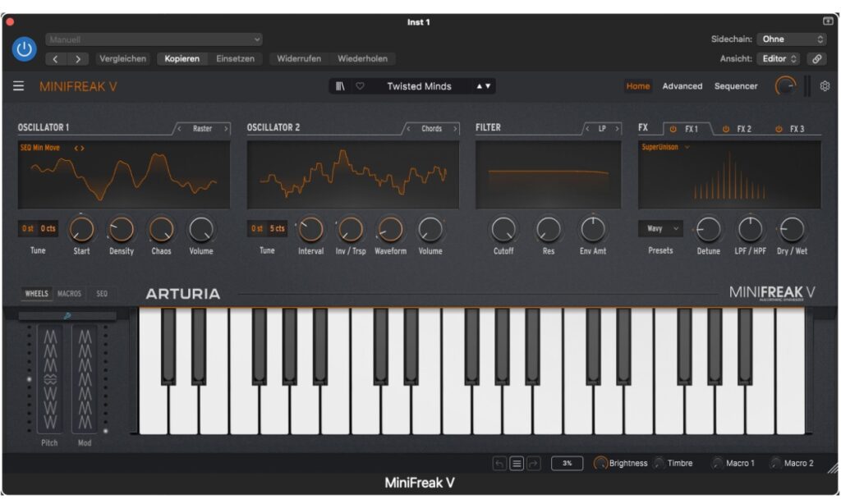
Task: Select previous preset with up arrow
Action: point(479,86)
